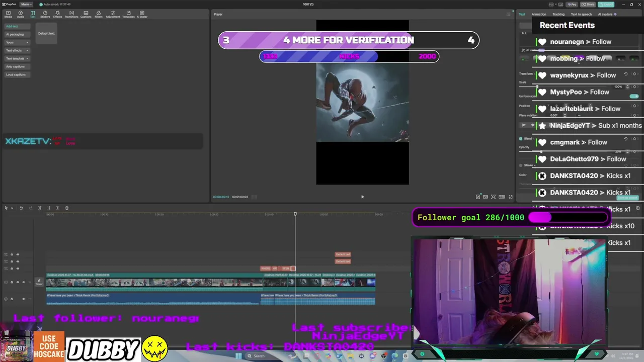Click the Pro button
Screen dimensions: 644x362
[572, 5]
